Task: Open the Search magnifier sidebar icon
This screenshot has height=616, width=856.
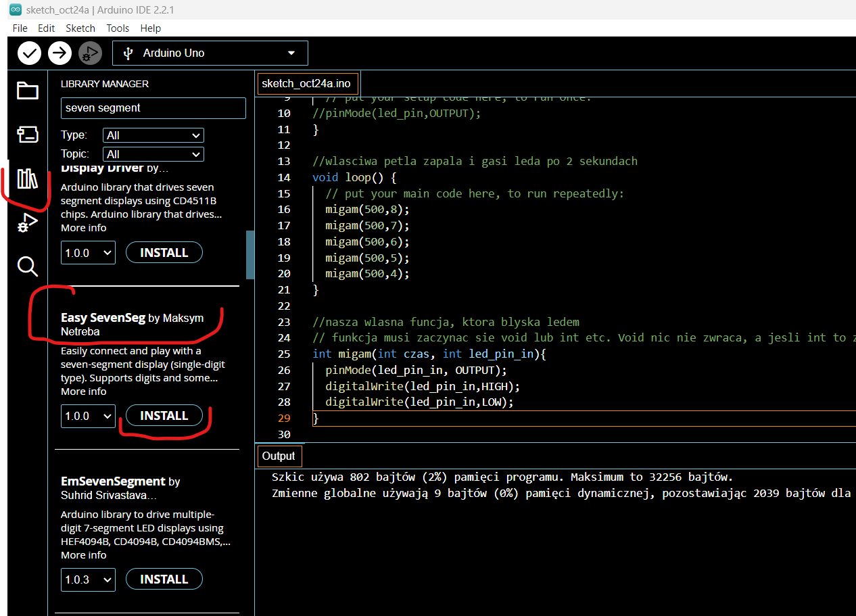Action: [27, 266]
